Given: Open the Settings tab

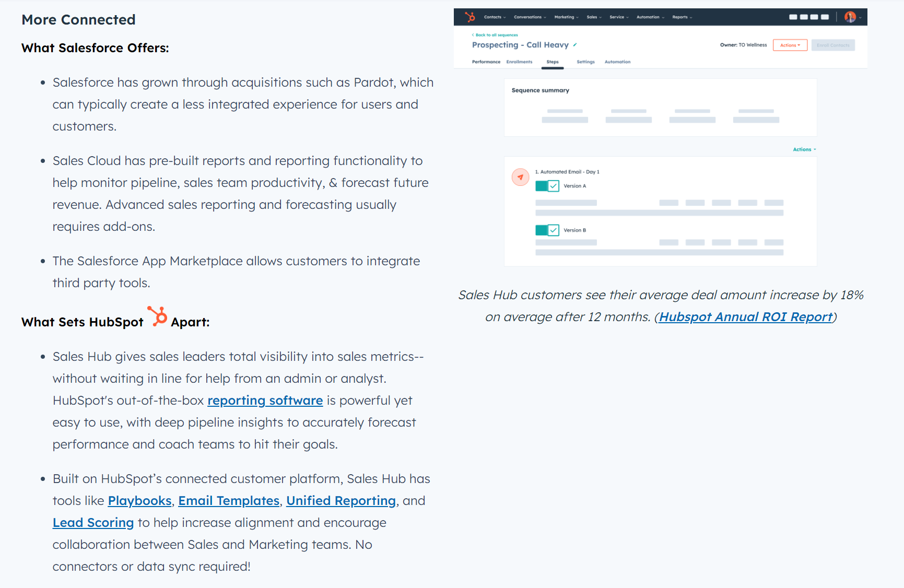Looking at the screenshot, I should (585, 62).
